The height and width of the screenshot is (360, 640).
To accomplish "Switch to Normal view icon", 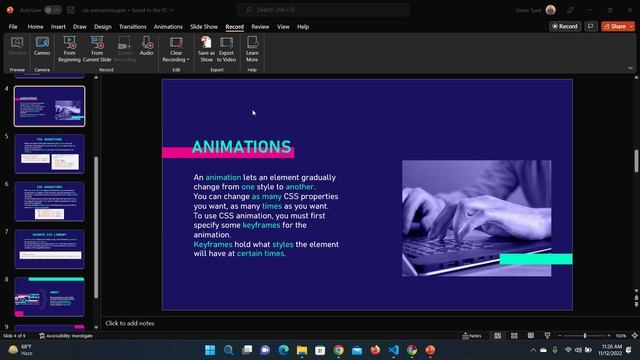I will pos(498,336).
